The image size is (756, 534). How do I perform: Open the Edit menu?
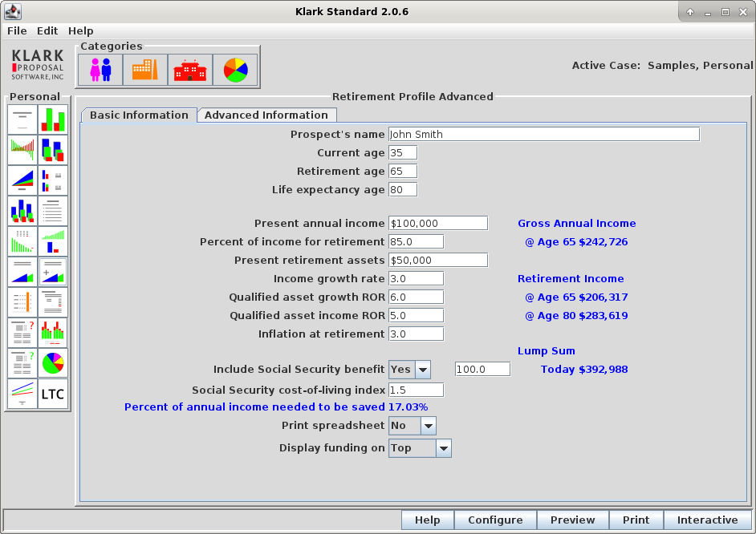coord(47,30)
